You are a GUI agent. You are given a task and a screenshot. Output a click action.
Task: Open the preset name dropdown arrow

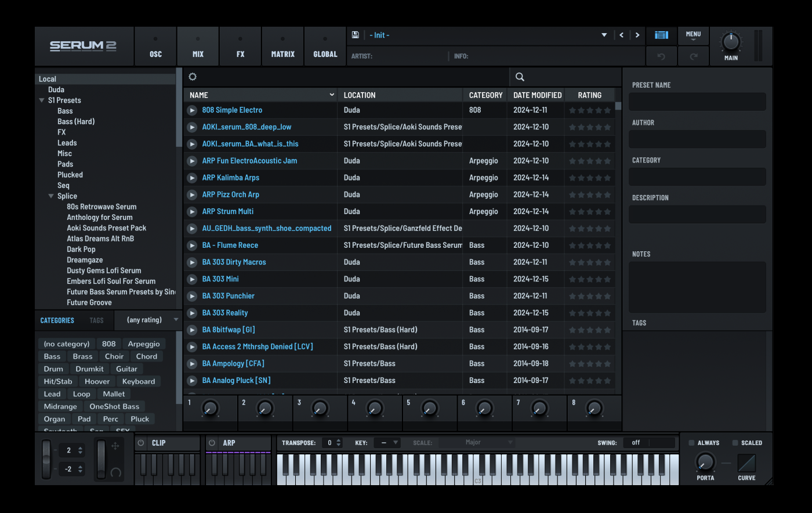click(x=604, y=35)
